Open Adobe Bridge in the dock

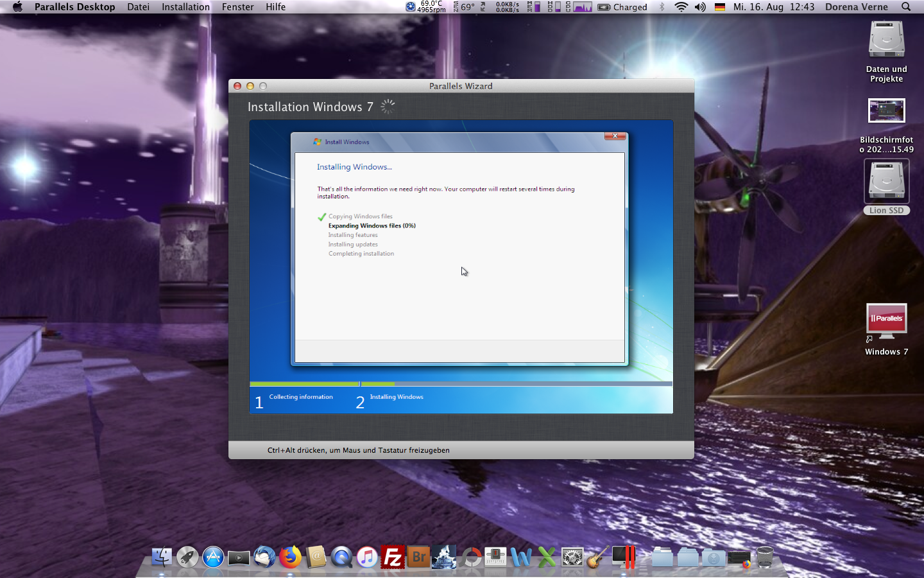418,557
